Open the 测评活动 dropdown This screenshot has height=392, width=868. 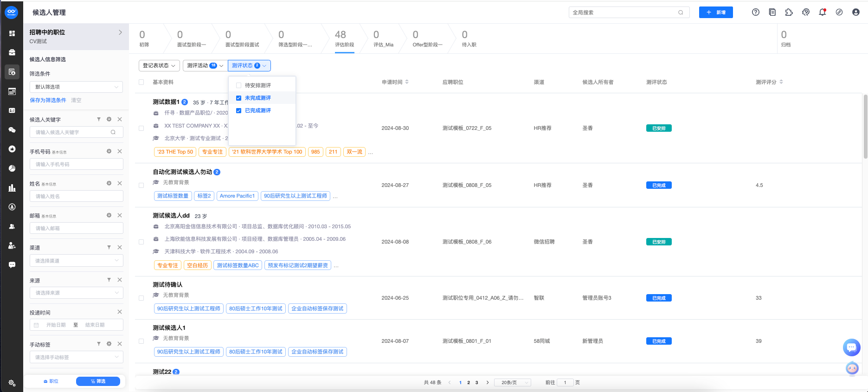[x=205, y=65]
